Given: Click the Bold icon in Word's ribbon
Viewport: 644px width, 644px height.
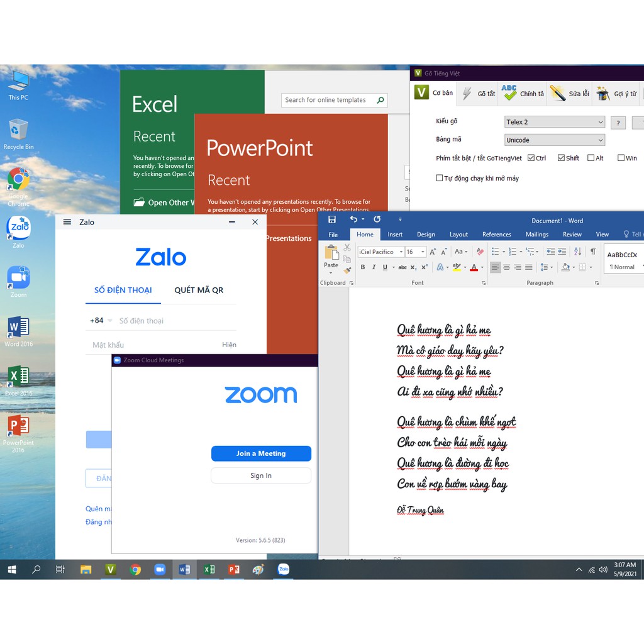Looking at the screenshot, I should [363, 267].
